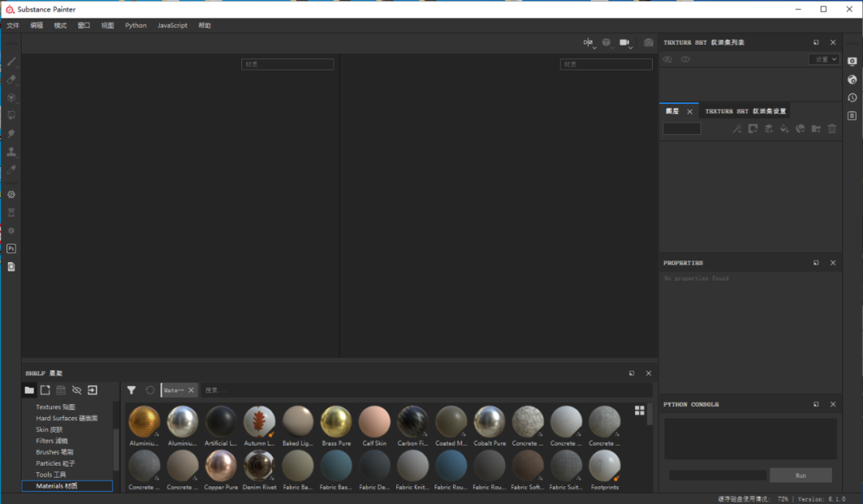Open the 设置 dropdown in Texture Set List
This screenshot has height=504, width=863.
point(824,59)
